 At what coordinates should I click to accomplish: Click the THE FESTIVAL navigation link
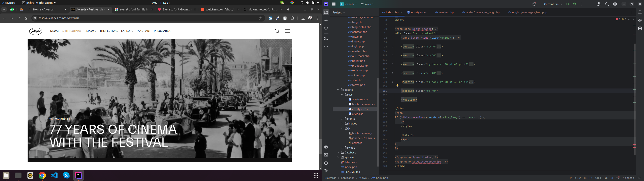[108, 31]
